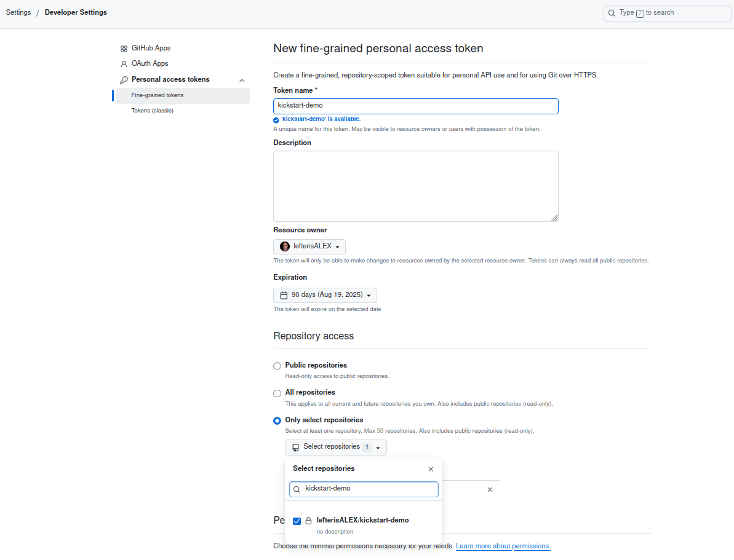Screen dimensions: 734x560
Task: Select Only select repositories radio option
Action: pyautogui.click(x=277, y=420)
